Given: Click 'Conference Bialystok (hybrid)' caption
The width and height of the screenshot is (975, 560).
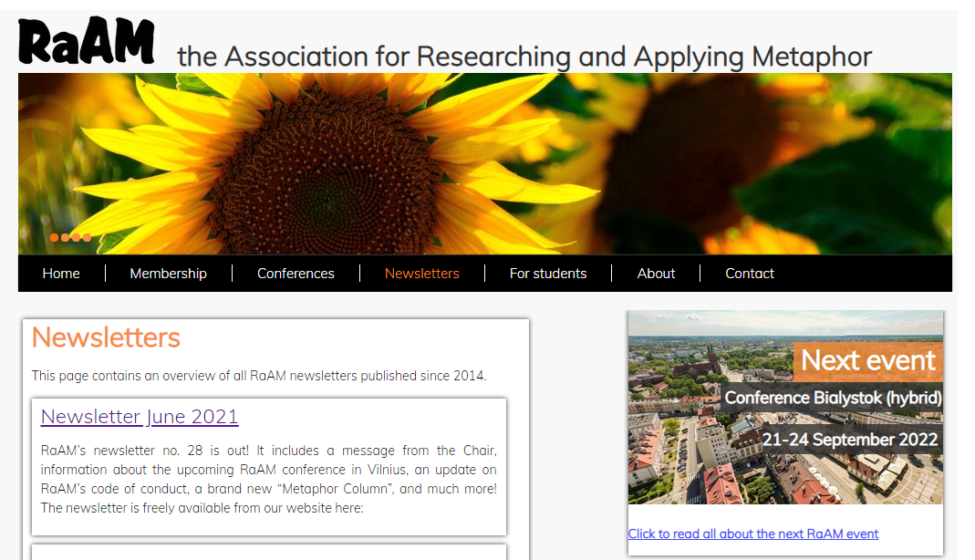Looking at the screenshot, I should pos(834,398).
